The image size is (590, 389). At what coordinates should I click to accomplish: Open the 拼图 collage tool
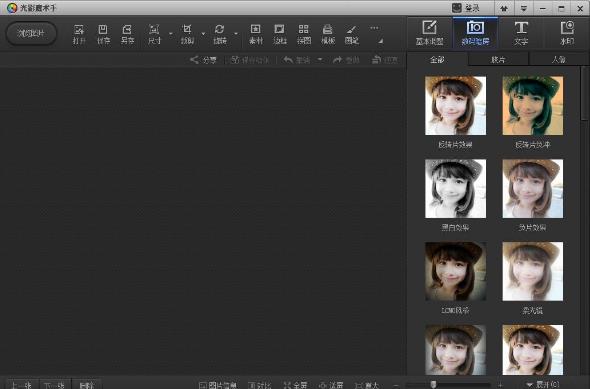pyautogui.click(x=304, y=34)
